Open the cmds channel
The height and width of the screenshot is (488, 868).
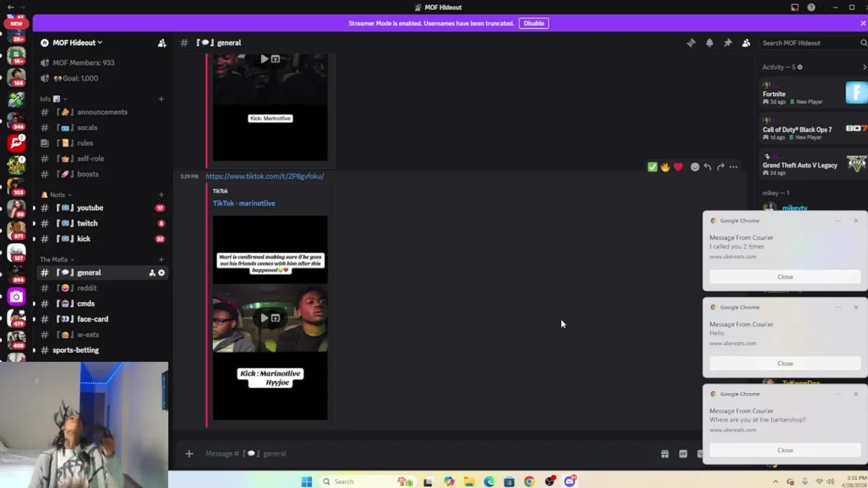point(102,304)
